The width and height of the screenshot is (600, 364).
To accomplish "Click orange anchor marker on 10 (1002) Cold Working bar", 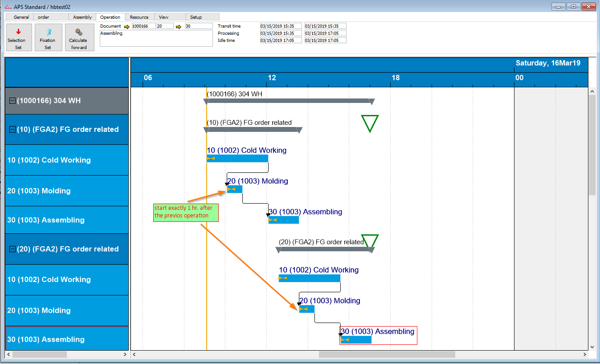I will 210,158.
